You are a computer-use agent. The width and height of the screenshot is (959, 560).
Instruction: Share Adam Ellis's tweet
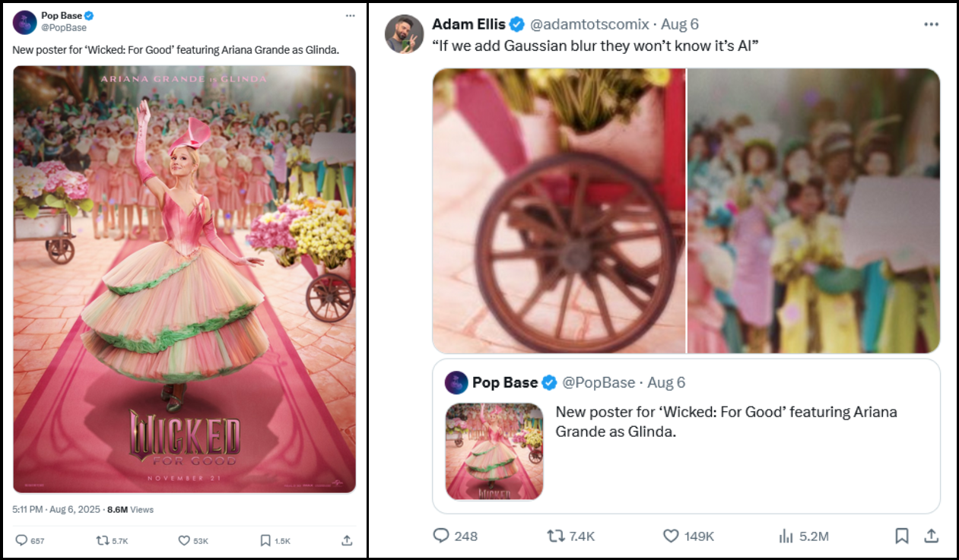click(x=931, y=536)
